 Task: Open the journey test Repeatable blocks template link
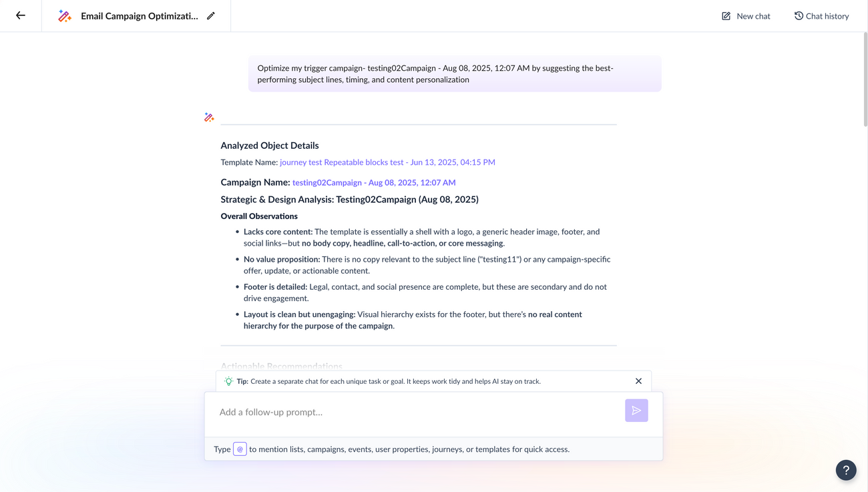click(387, 162)
